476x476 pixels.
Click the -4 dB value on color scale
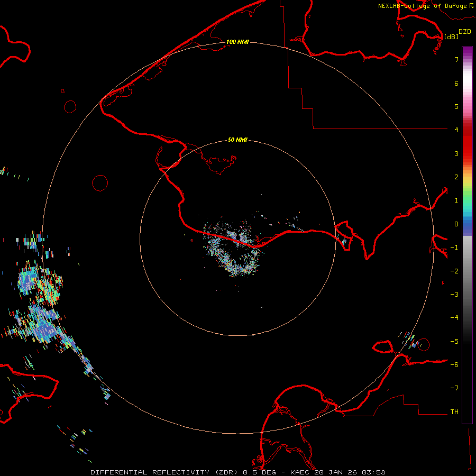(x=454, y=317)
